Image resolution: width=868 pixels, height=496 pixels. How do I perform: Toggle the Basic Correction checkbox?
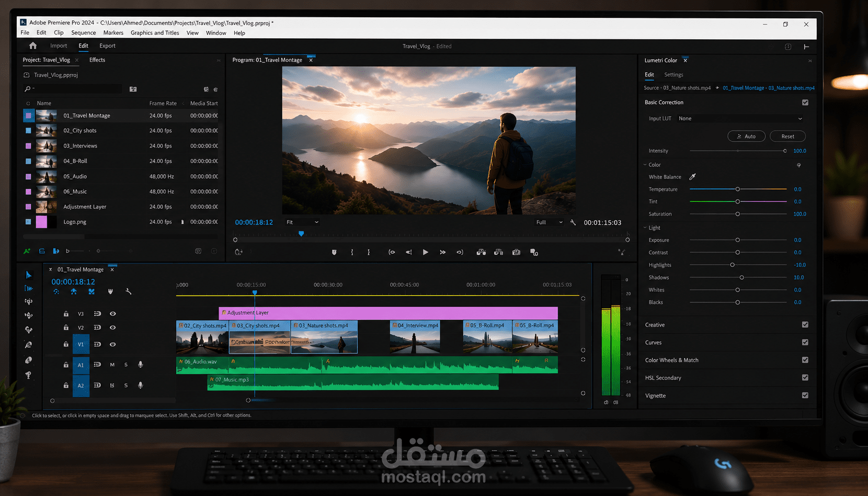tap(805, 103)
